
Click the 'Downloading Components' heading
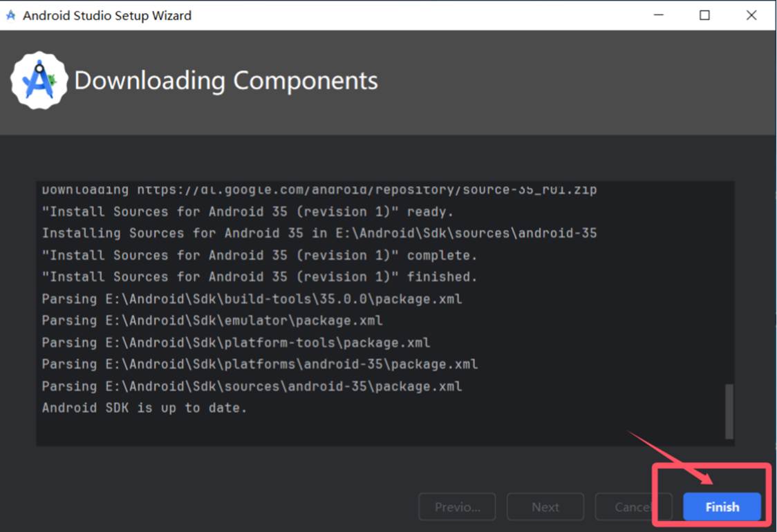(226, 80)
